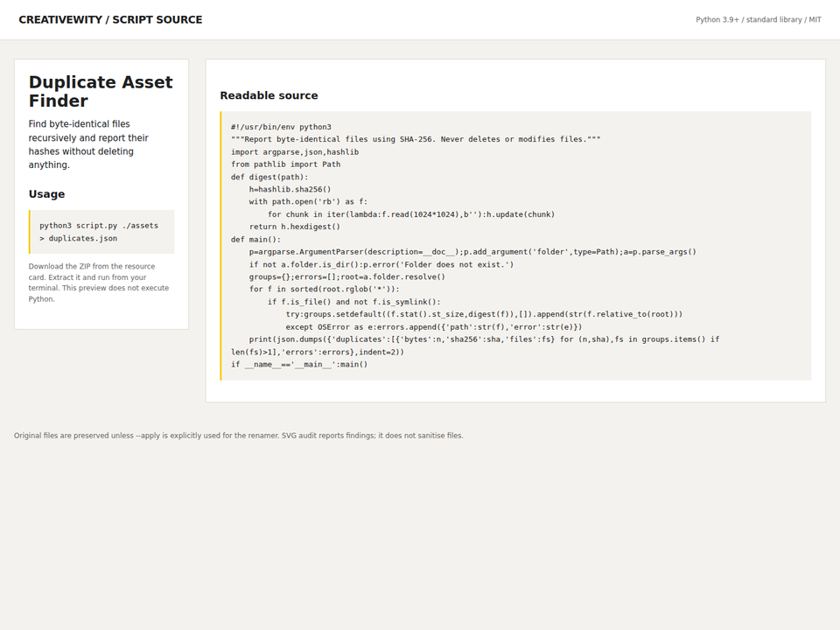Click the return h.hexdigest() line
This screenshot has width=840, height=630.
[x=295, y=227]
